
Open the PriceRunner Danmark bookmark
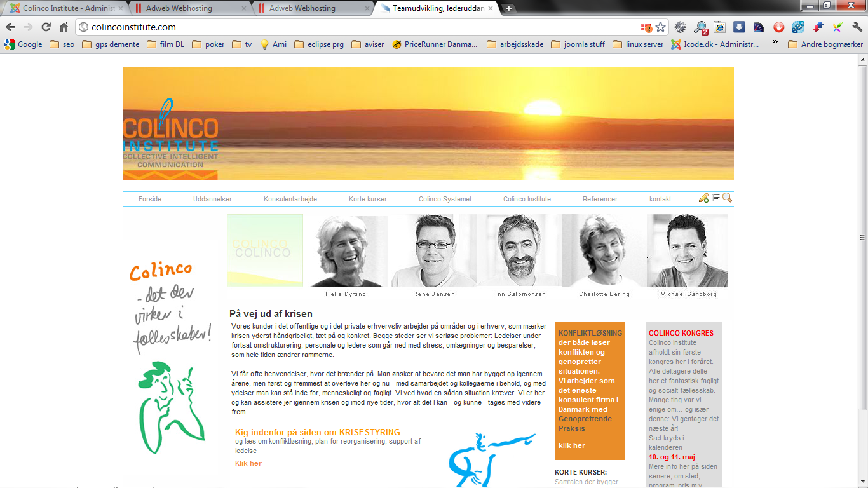(x=435, y=44)
